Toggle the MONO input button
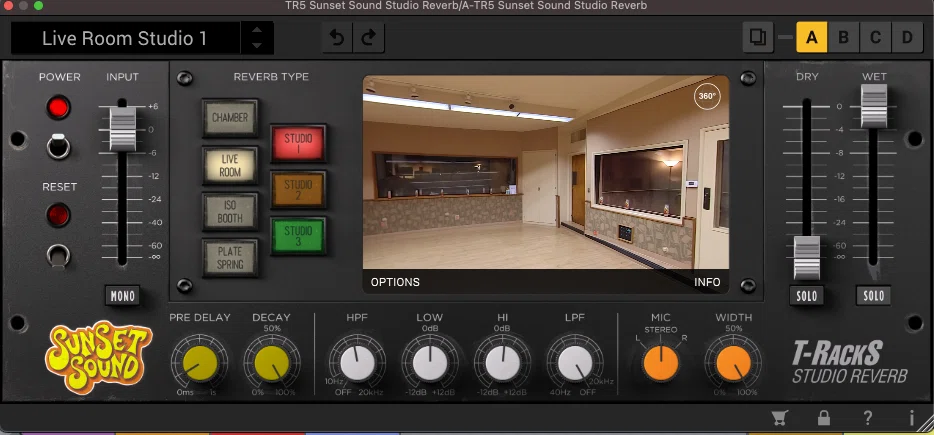This screenshot has height=435, width=934. (x=122, y=296)
